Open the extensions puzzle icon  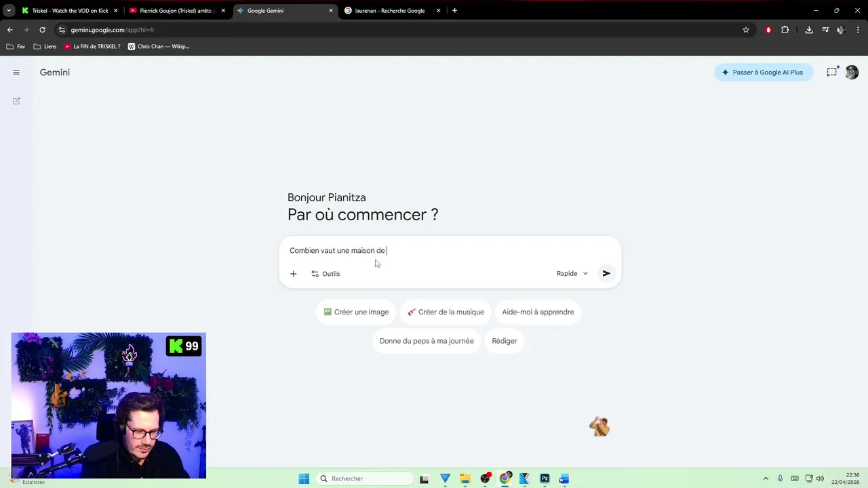click(x=785, y=30)
